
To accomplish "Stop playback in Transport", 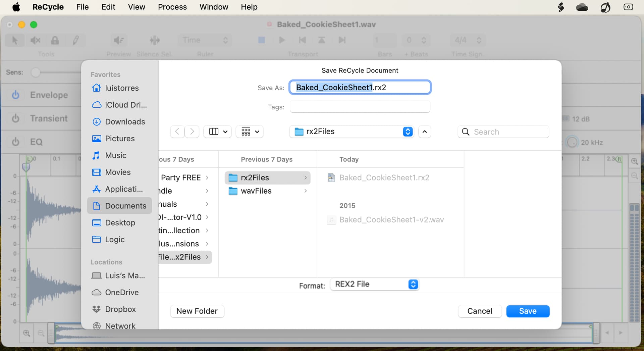I will pos(262,40).
